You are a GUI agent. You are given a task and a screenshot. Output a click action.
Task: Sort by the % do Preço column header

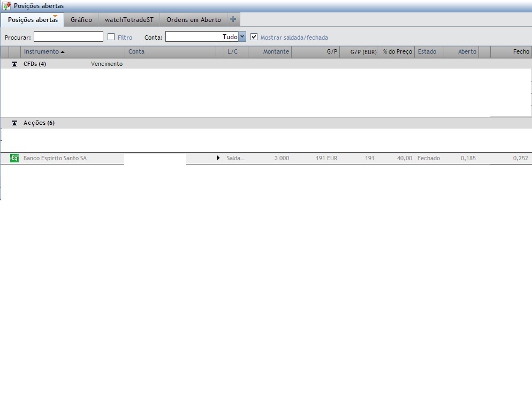click(396, 51)
